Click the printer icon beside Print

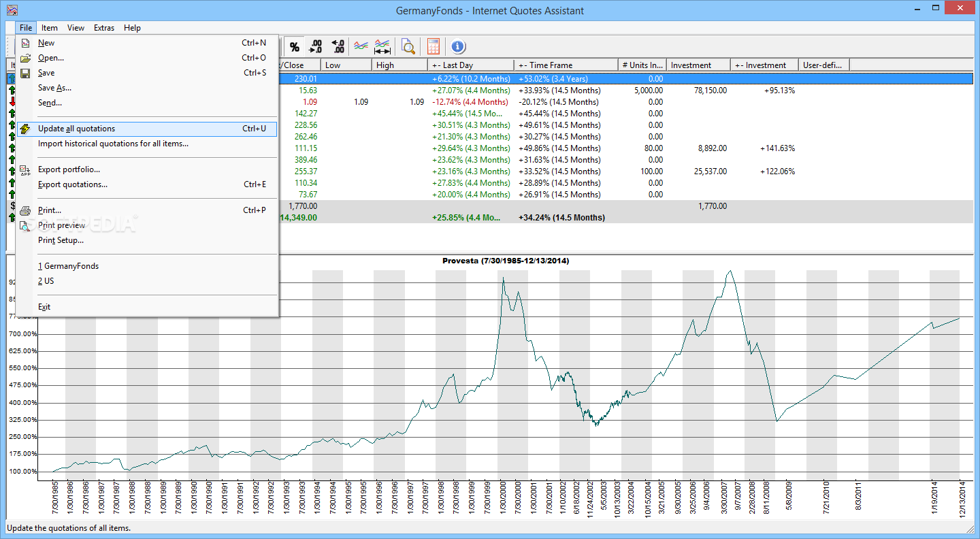(25, 210)
